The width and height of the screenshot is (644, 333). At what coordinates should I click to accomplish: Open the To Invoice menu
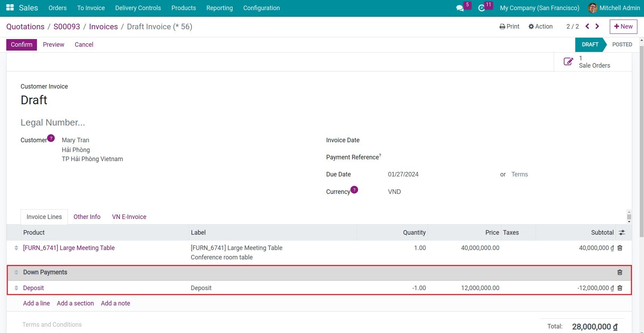click(91, 8)
